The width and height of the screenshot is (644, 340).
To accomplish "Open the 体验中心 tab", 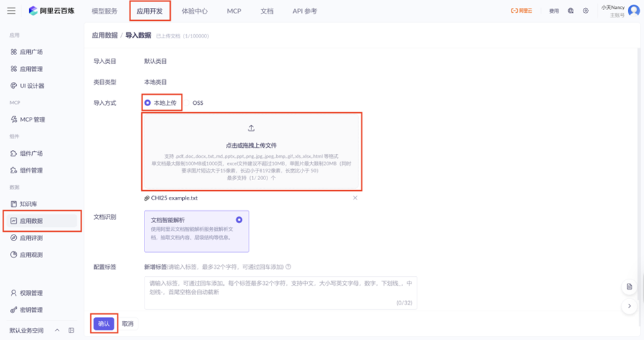I will (195, 11).
